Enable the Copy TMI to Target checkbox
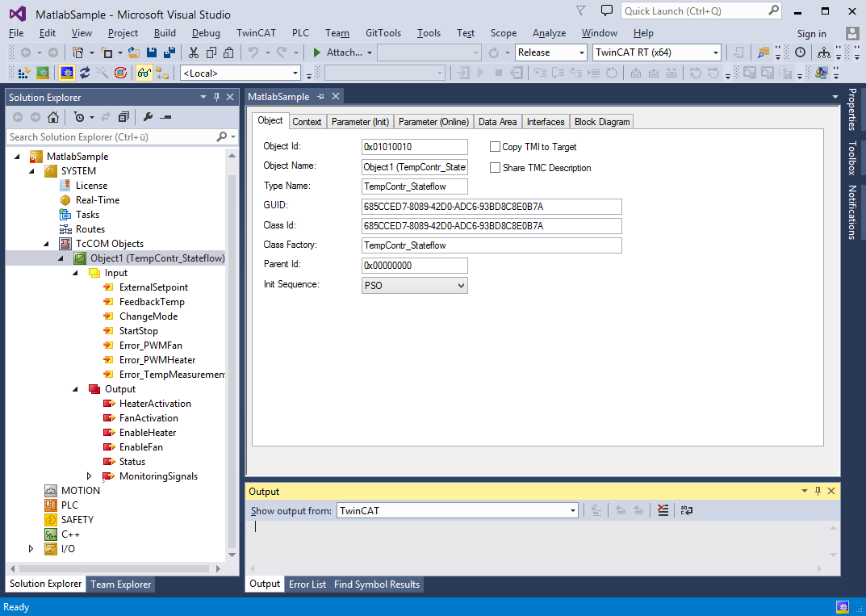The image size is (866, 616). [x=495, y=146]
